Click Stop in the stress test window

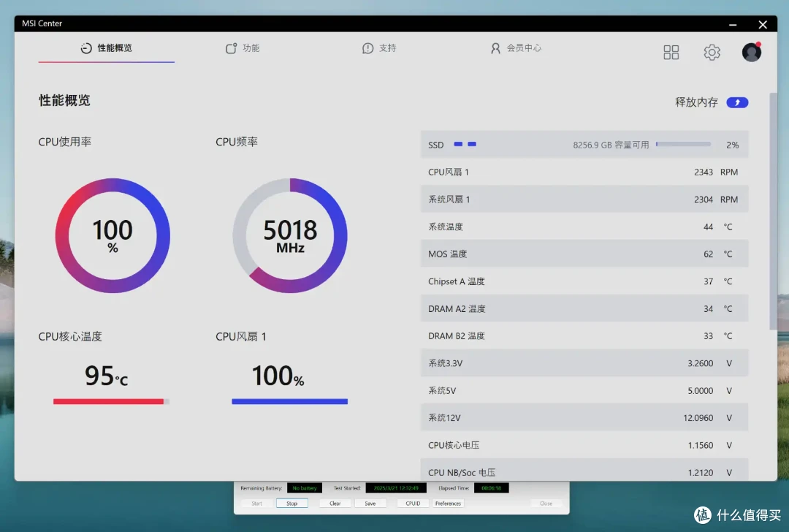[x=291, y=503]
